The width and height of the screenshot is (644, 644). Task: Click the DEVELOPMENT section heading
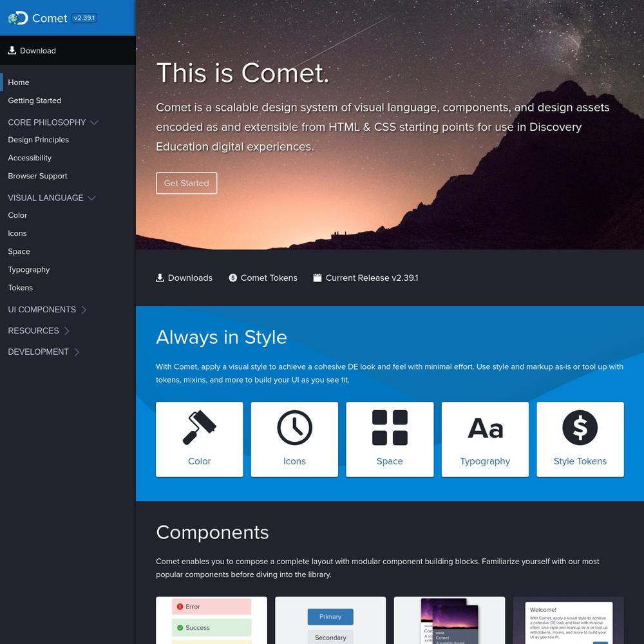point(38,352)
